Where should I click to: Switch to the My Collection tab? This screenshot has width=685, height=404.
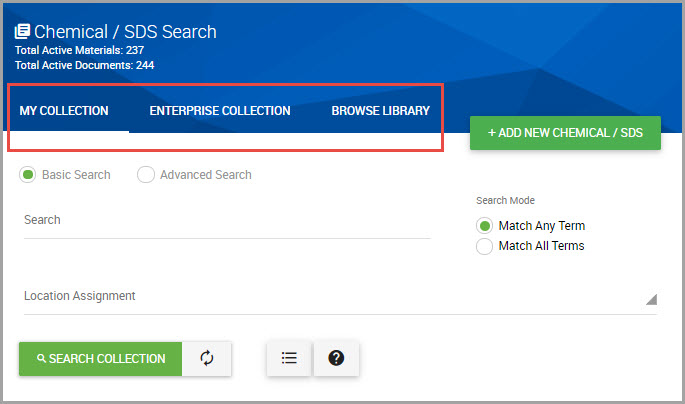(x=64, y=111)
